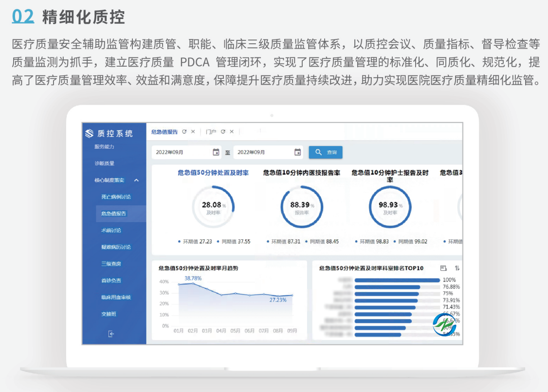Toggle sort order in TOP10 ranking

click(457, 268)
